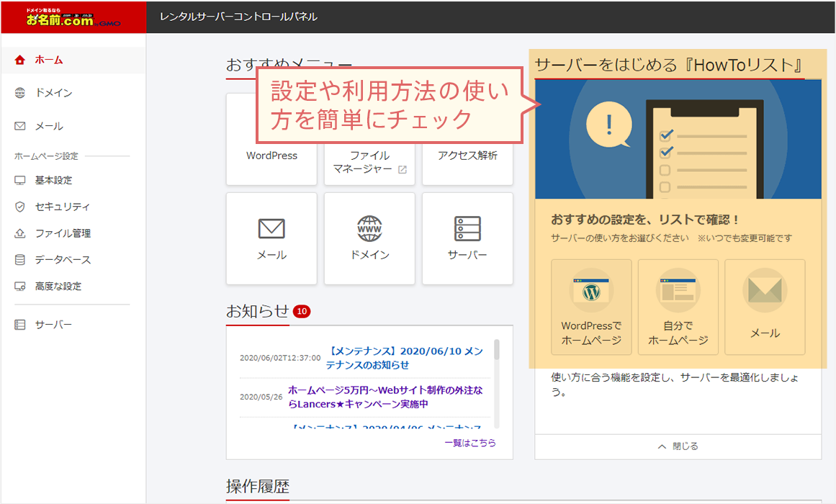
Task: Click the 操作履歴 heading
Action: [x=258, y=487]
